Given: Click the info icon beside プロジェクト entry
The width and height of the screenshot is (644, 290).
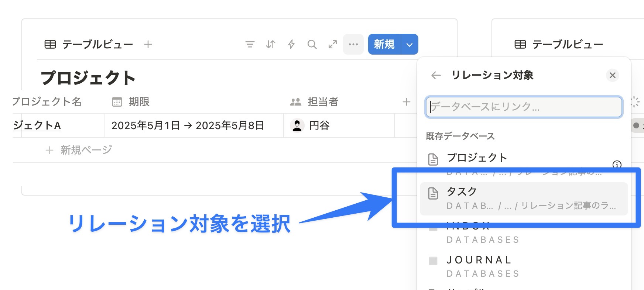Looking at the screenshot, I should coord(617,165).
